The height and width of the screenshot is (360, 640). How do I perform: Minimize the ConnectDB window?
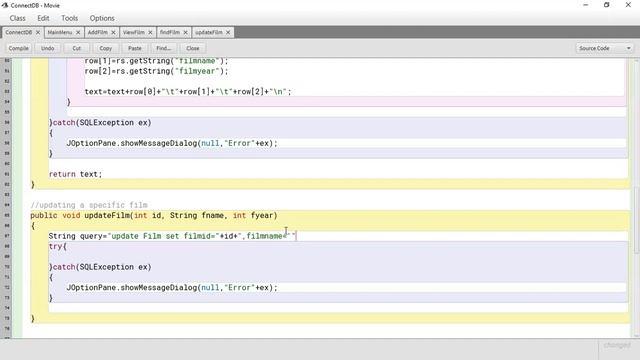coord(586,5)
